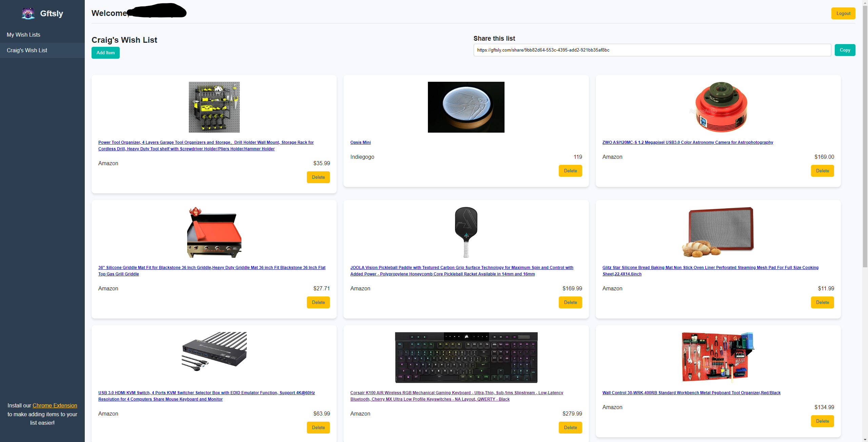Open the JOOLA Vision Pickleball Paddle link
Image resolution: width=868 pixels, height=442 pixels.
coord(462,271)
